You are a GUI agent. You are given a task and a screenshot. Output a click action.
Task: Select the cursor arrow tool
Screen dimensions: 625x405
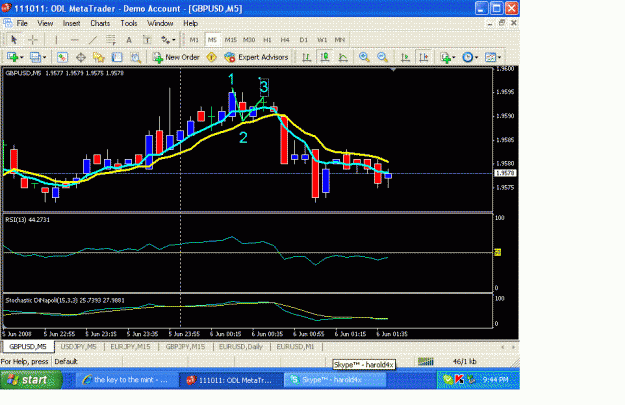point(14,39)
